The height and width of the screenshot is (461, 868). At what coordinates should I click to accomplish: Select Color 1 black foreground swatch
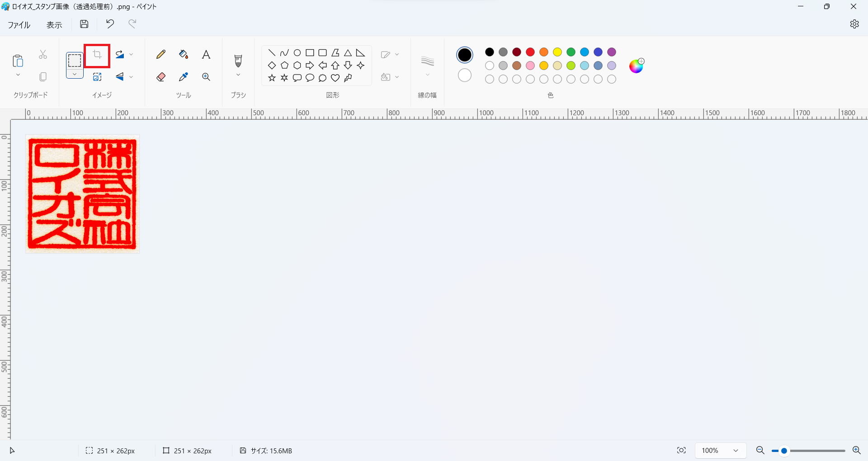(465, 55)
